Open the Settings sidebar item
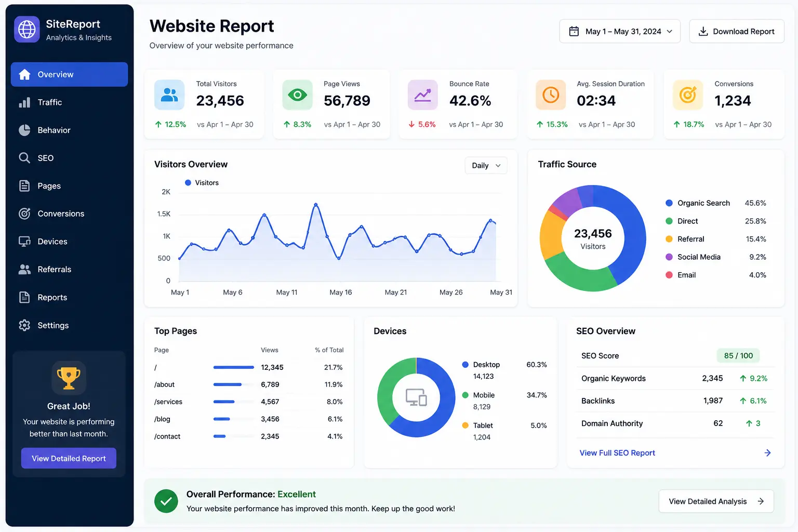This screenshot has height=532, width=798. (x=69, y=325)
